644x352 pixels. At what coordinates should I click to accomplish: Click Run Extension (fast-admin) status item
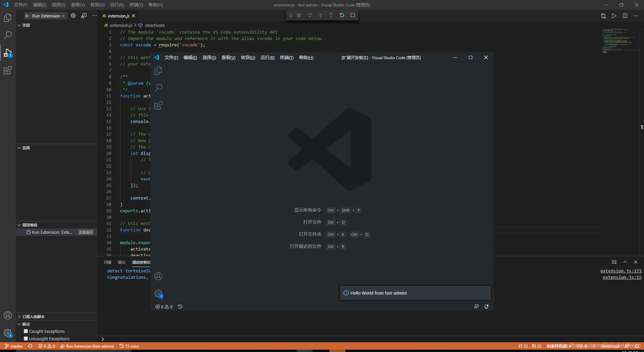87,346
